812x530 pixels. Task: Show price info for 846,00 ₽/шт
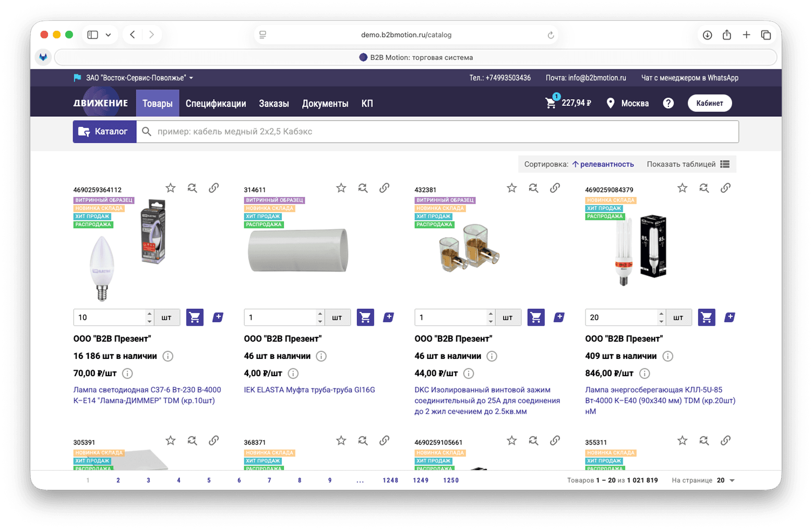[x=645, y=374]
